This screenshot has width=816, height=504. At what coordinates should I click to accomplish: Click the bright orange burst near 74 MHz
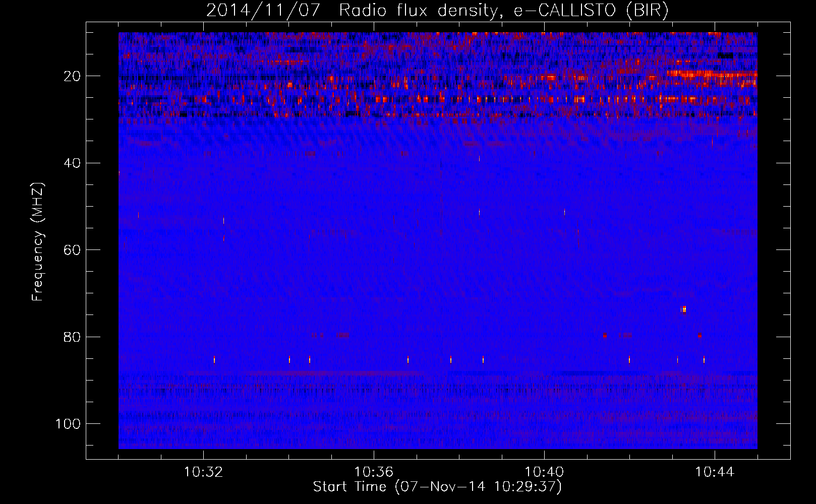click(x=683, y=309)
